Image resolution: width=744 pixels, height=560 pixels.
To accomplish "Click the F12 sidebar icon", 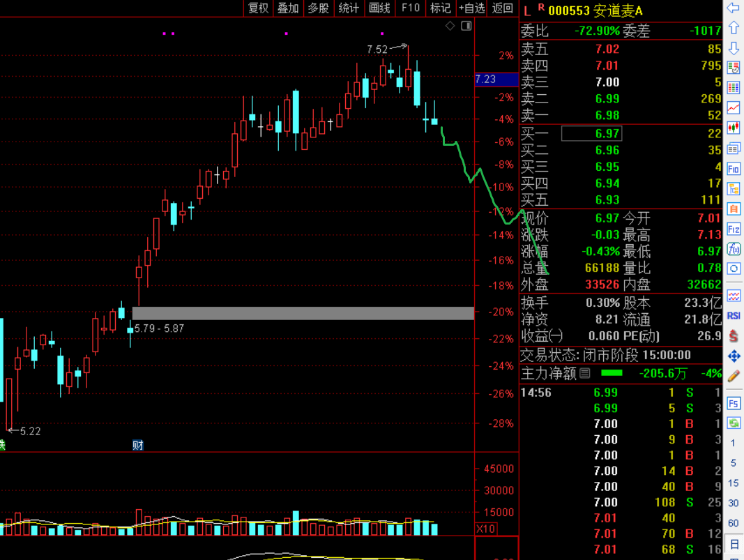I will 734,229.
